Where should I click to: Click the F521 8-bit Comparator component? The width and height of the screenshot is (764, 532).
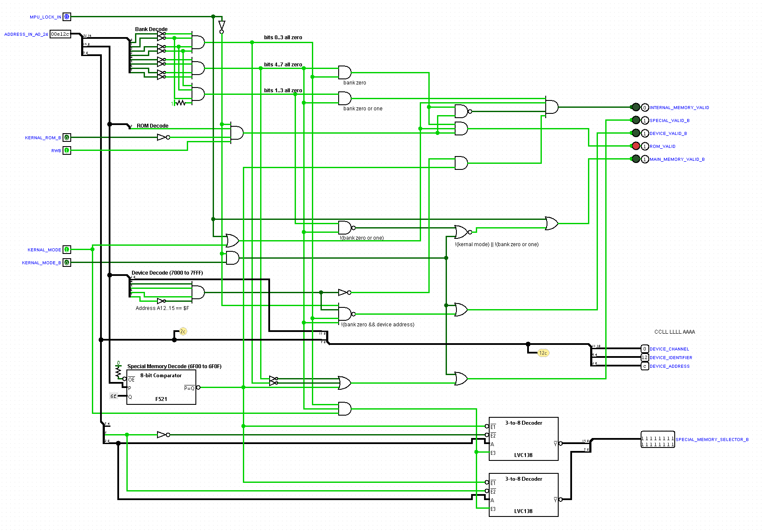[161, 387]
